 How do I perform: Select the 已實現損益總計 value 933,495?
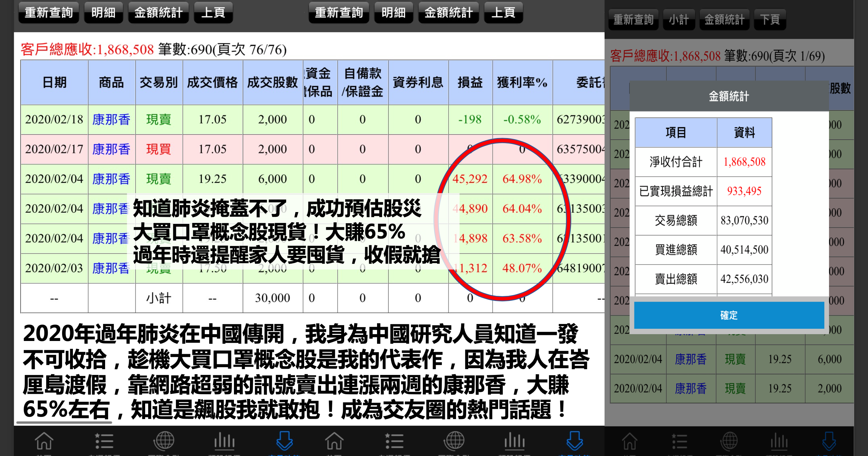click(744, 191)
